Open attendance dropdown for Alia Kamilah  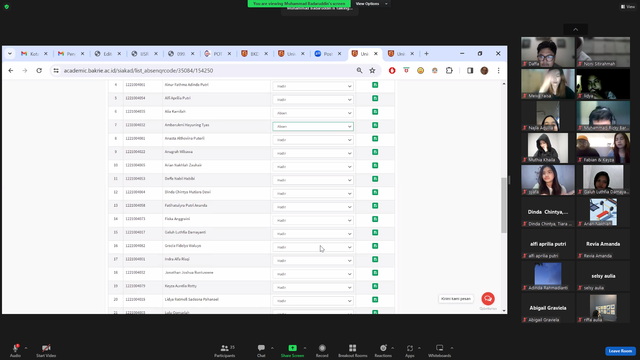point(313,113)
